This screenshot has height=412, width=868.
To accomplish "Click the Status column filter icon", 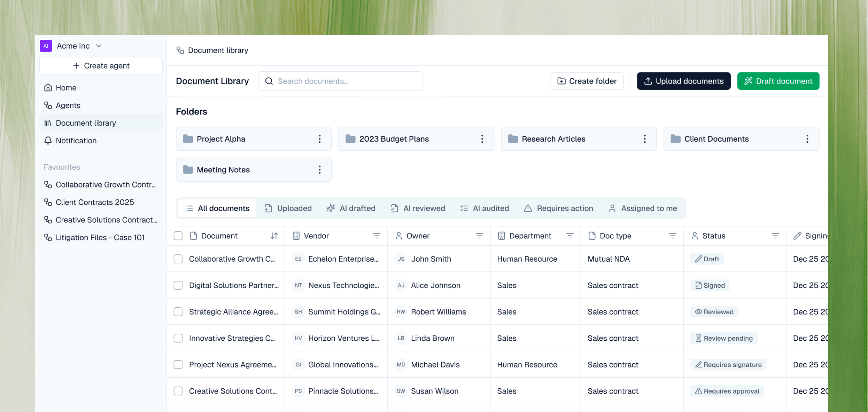I will (x=775, y=236).
